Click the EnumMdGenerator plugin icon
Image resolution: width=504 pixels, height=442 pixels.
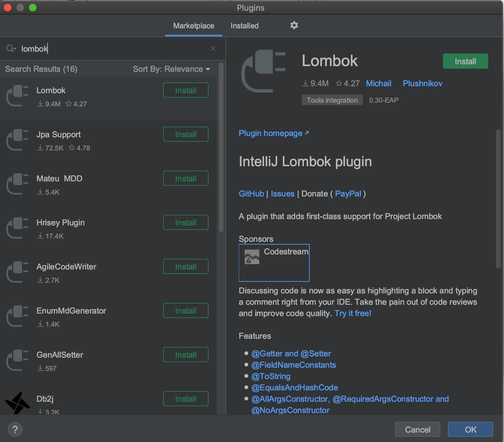pyautogui.click(x=18, y=316)
